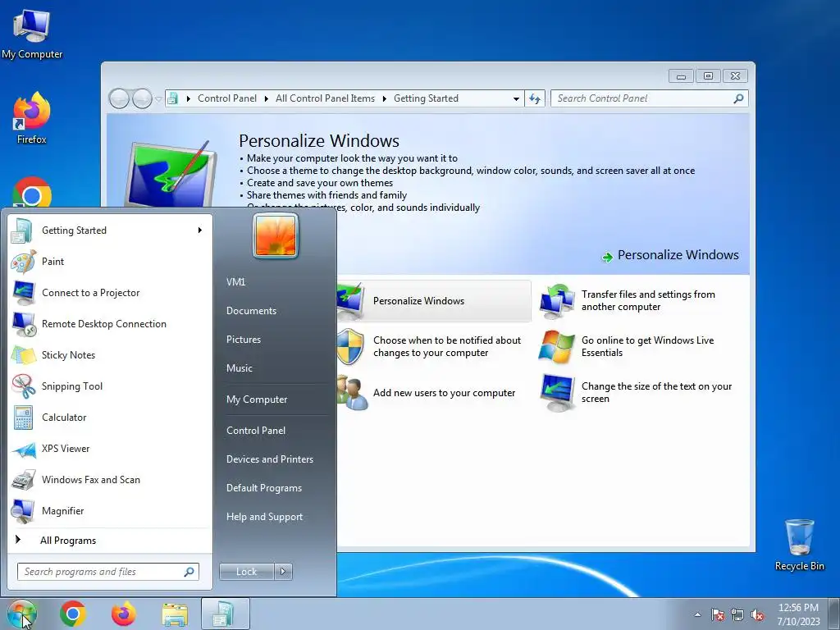840x630 pixels.
Task: Open Documents from Start menu
Action: 251,311
